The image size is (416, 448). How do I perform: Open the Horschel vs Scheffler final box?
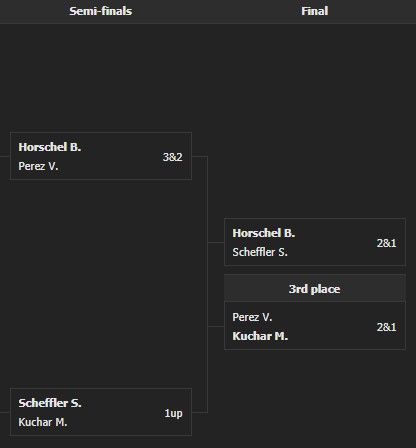[315, 242]
